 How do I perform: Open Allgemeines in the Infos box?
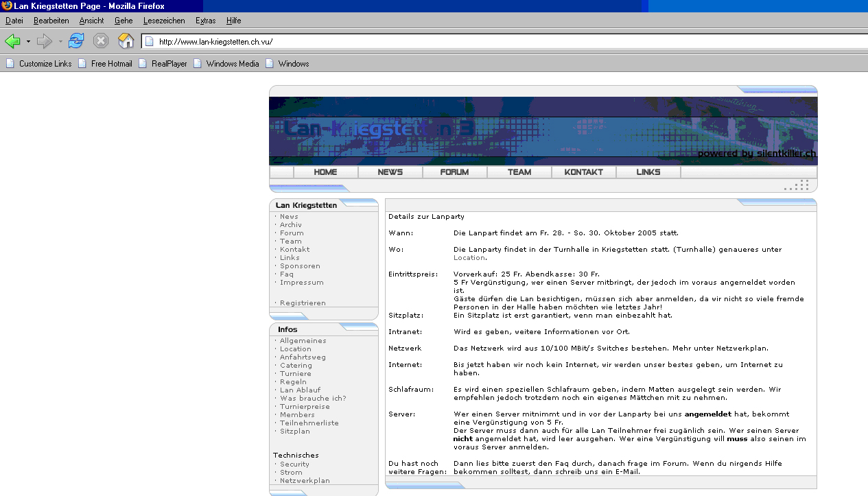[303, 341]
